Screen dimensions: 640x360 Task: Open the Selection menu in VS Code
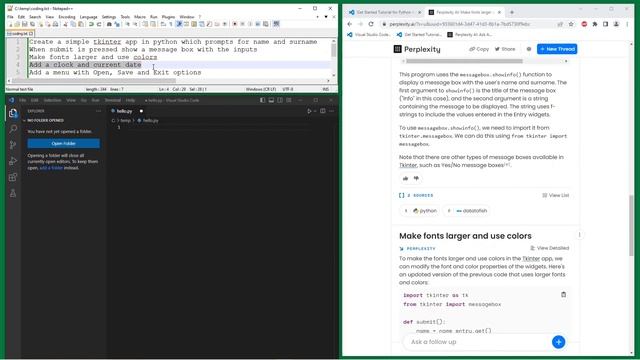point(52,100)
